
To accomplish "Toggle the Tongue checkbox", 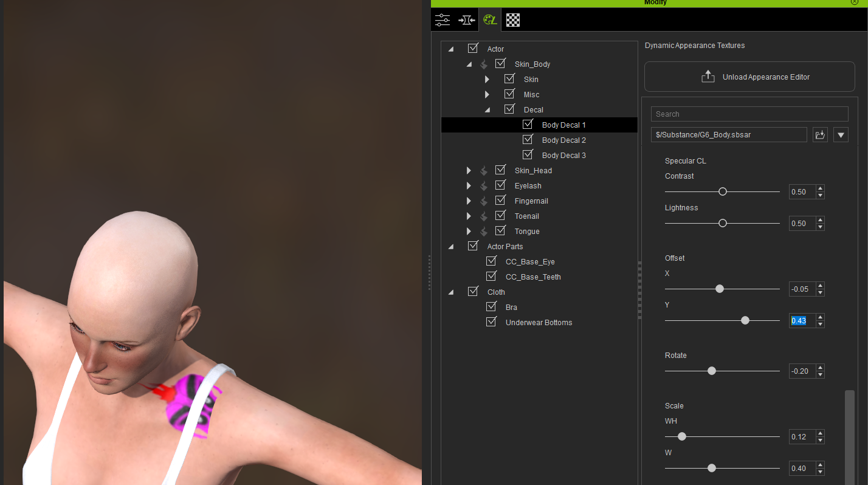I will tap(500, 230).
